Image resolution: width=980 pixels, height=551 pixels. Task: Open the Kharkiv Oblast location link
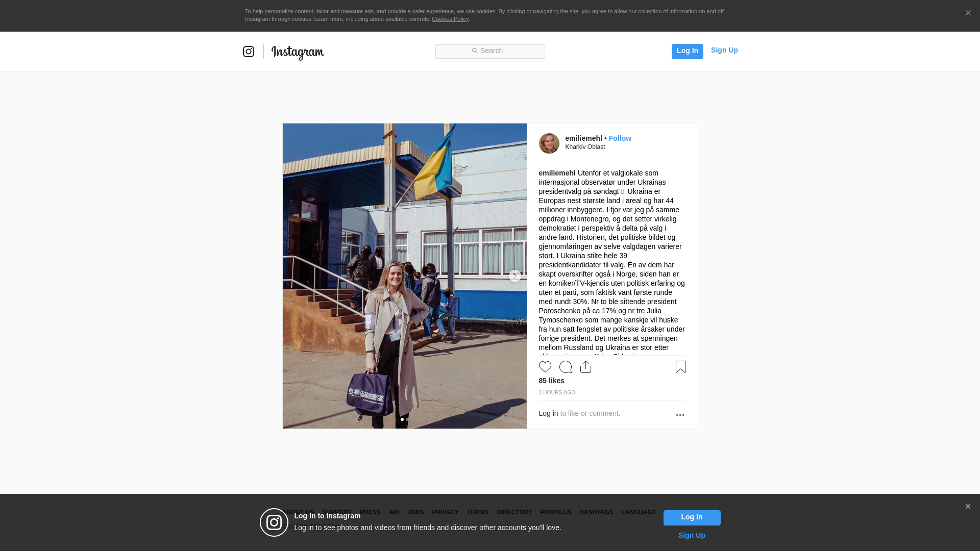pos(585,147)
